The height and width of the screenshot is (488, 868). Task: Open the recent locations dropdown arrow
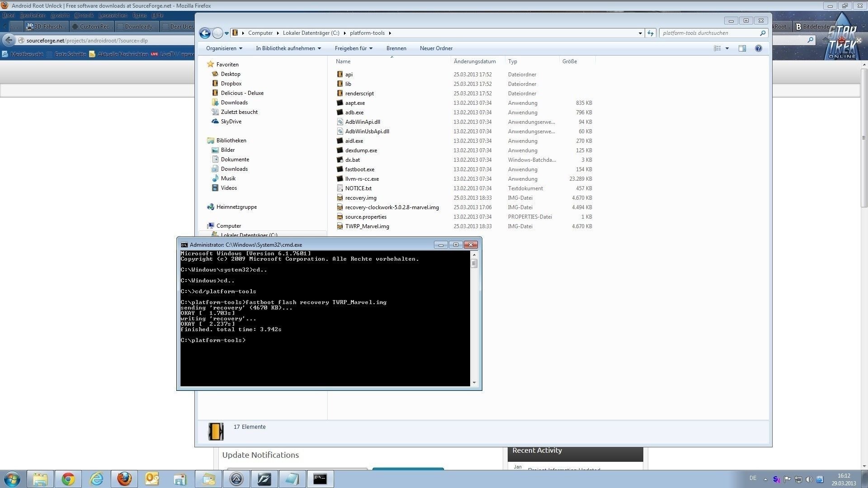[x=227, y=33]
